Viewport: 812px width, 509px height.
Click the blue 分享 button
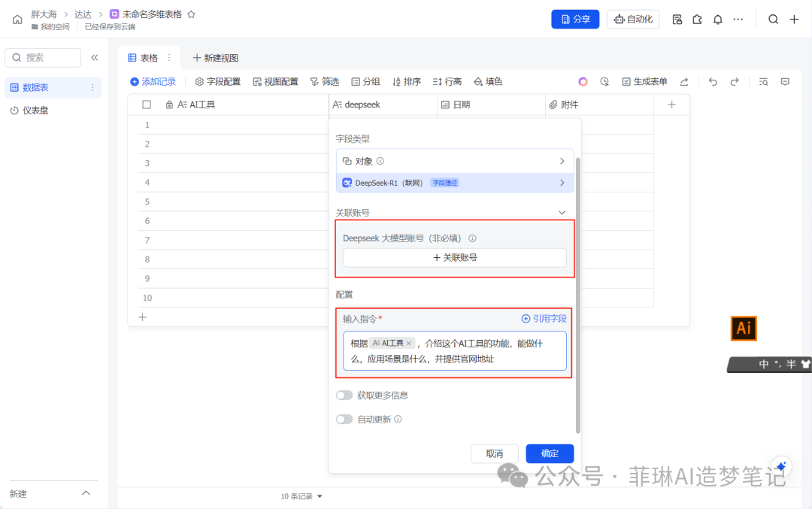click(575, 19)
